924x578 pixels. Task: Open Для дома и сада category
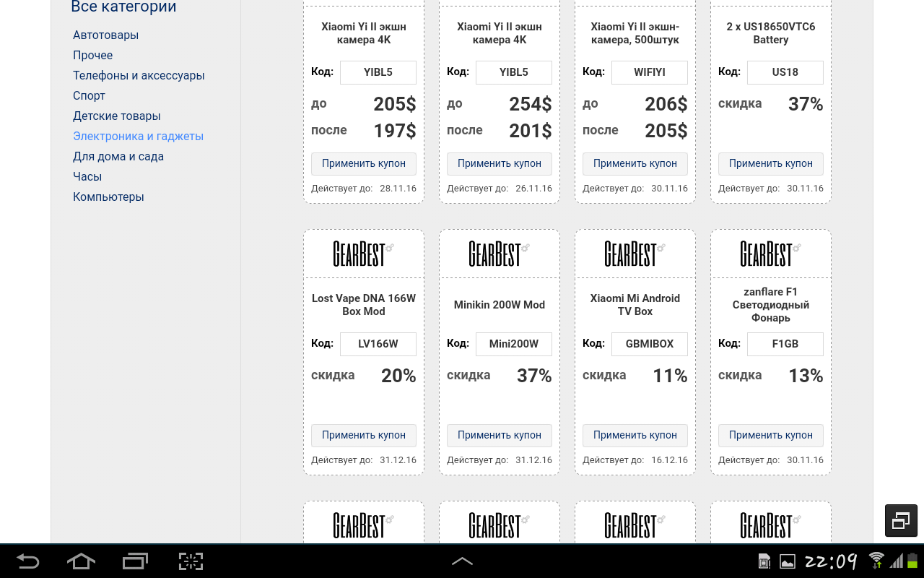[x=118, y=156]
